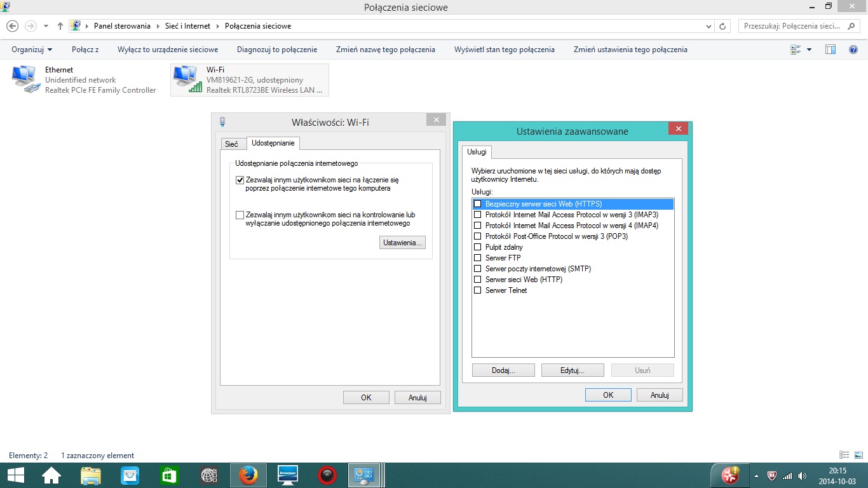Click the volume speaker tray icon
The height and width of the screenshot is (488, 868).
pos(803,476)
